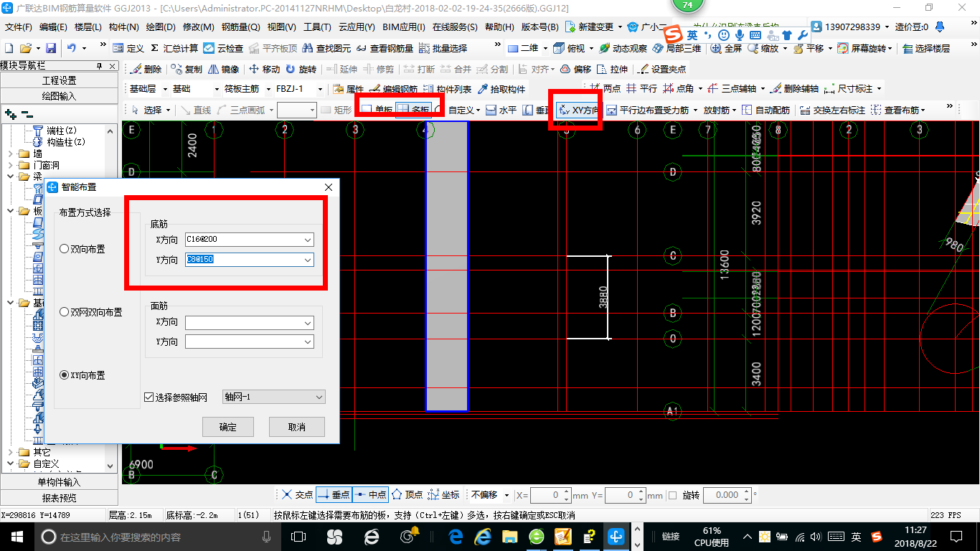This screenshot has width=980, height=551.
Task: Click 复制 copy tool
Action: coord(187,70)
